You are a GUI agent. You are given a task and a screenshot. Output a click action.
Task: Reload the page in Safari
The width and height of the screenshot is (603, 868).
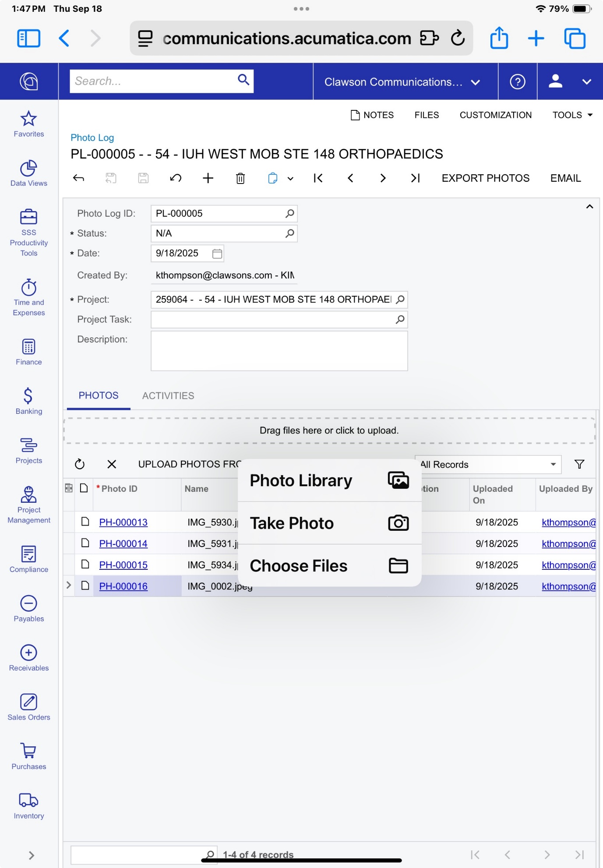[458, 39]
